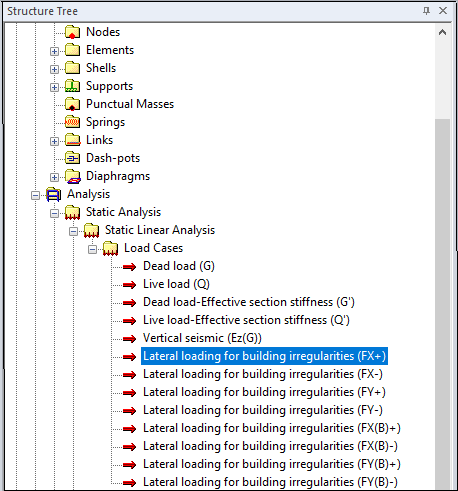Collapse the Static Analysis node
Image resolution: width=458 pixels, height=491 pixels.
pyautogui.click(x=54, y=213)
